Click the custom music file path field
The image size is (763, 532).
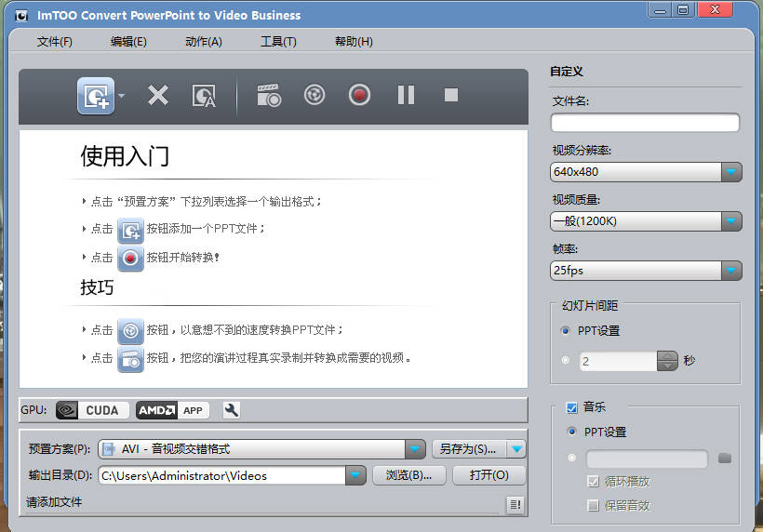tap(647, 459)
